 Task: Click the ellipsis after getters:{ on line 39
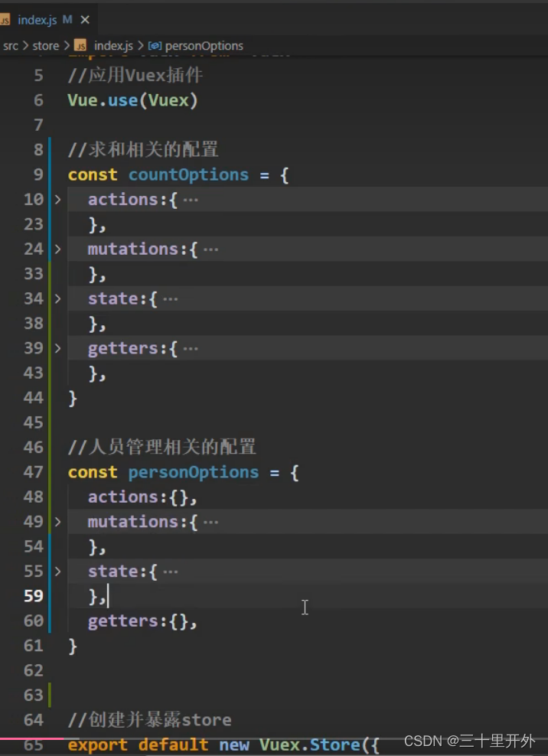pyautogui.click(x=191, y=349)
